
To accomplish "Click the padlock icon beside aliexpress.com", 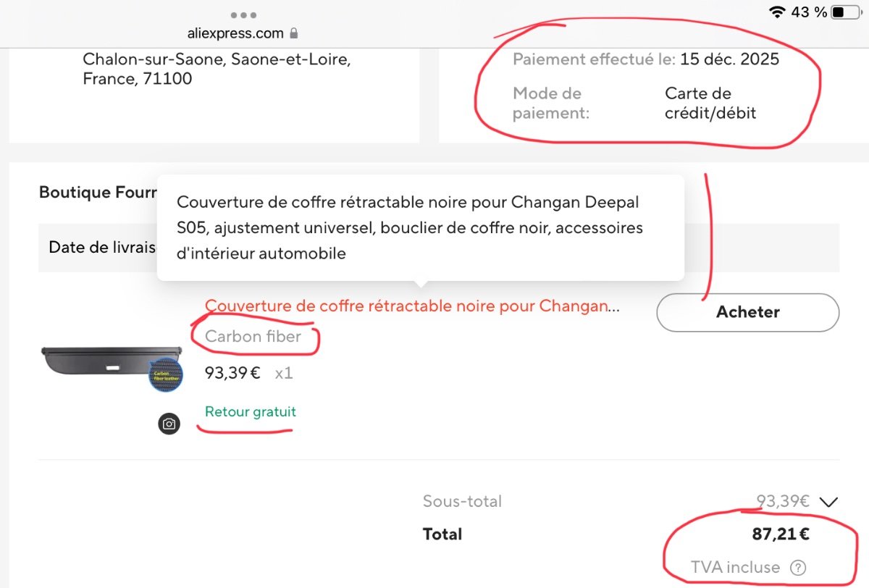I will [x=293, y=33].
